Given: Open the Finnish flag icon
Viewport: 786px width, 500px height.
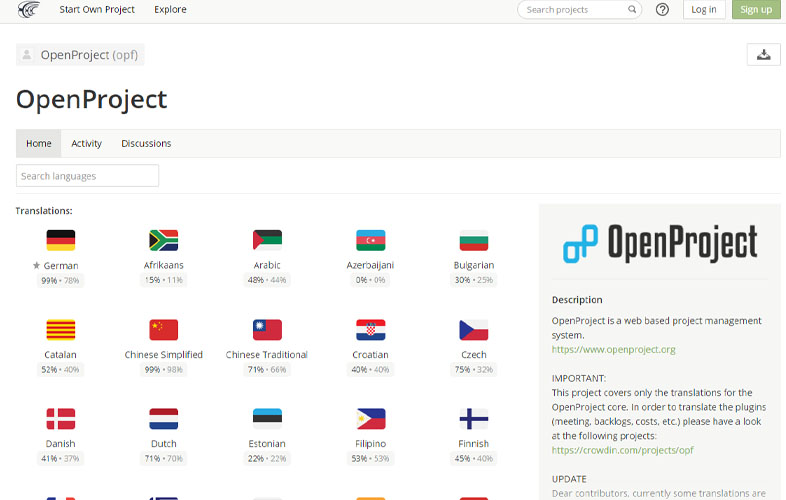Looking at the screenshot, I should tap(473, 419).
